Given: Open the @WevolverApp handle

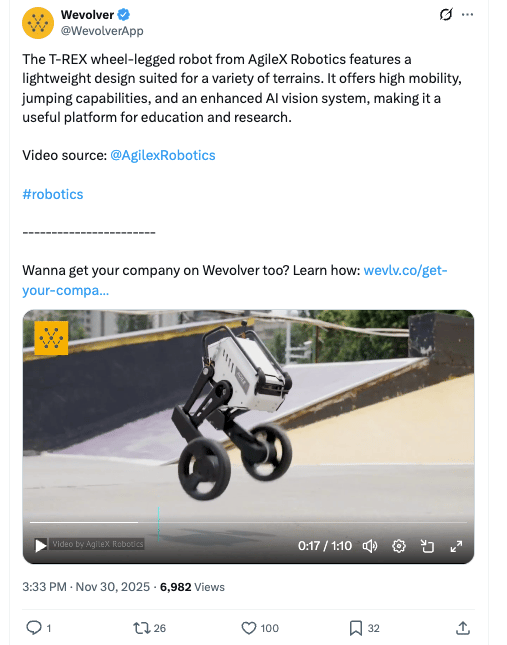Looking at the screenshot, I should coord(102,31).
